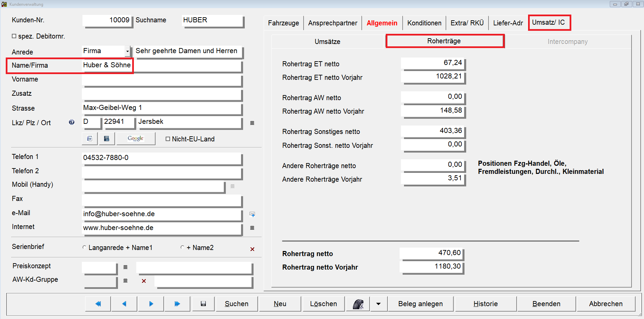This screenshot has width=644, height=319.
Task: Click Rohertrag netto Vorjahr value 1180,30
Action: pyautogui.click(x=432, y=267)
